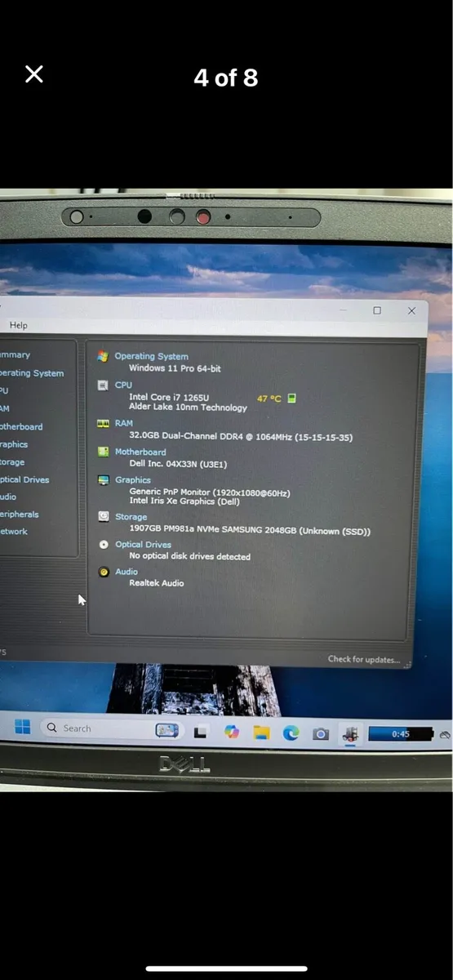The height and width of the screenshot is (980, 453).
Task: Click 'Generic PnP Monitor (1920x1080@60Hz)' text
Action: pyautogui.click(x=210, y=492)
